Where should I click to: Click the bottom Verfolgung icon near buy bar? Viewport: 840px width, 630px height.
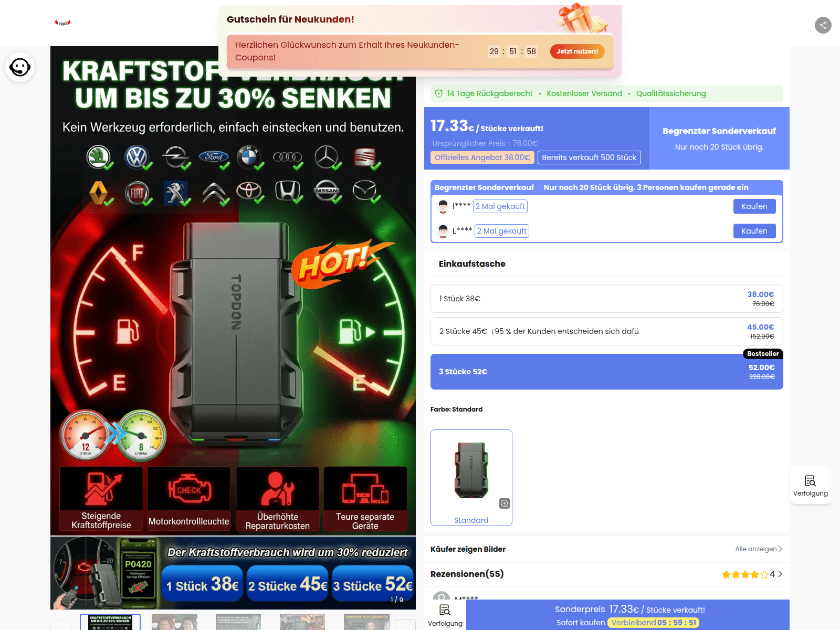click(x=445, y=615)
